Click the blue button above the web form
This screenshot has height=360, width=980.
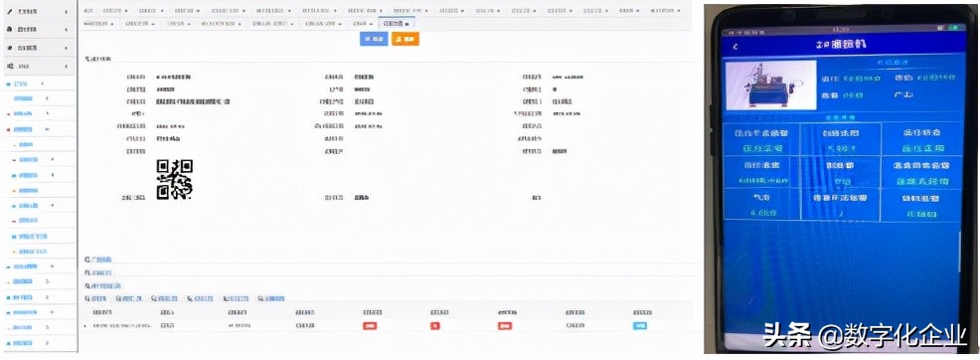click(x=374, y=38)
